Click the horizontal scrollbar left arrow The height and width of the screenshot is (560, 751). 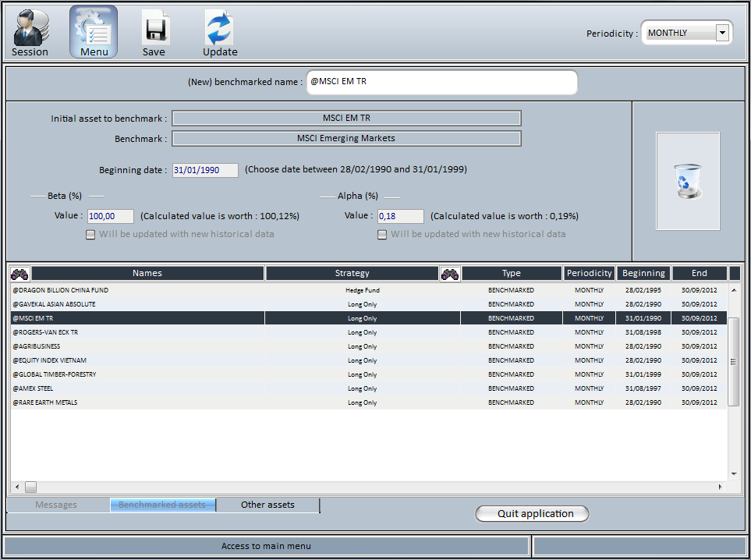pyautogui.click(x=17, y=487)
